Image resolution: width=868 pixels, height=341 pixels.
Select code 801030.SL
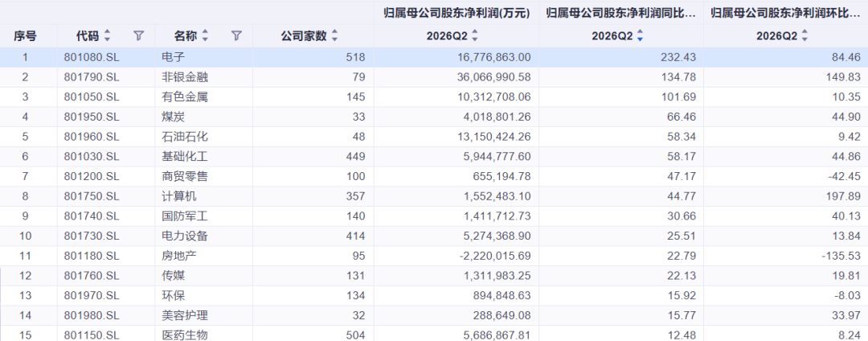coord(92,157)
